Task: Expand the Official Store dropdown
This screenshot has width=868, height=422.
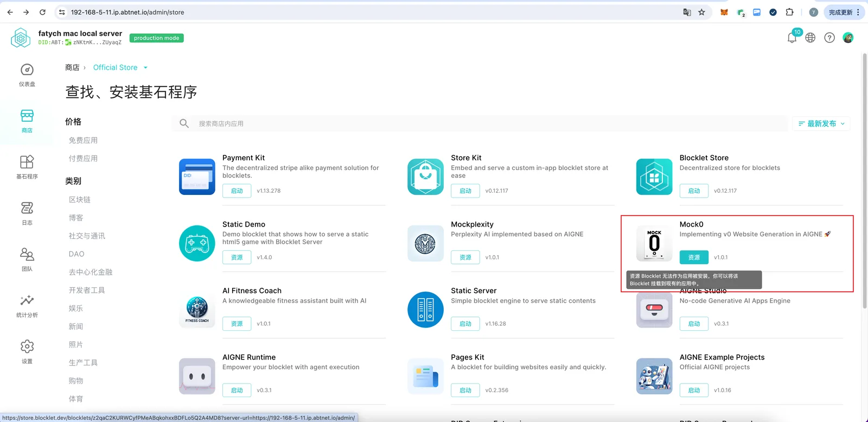Action: (120, 67)
